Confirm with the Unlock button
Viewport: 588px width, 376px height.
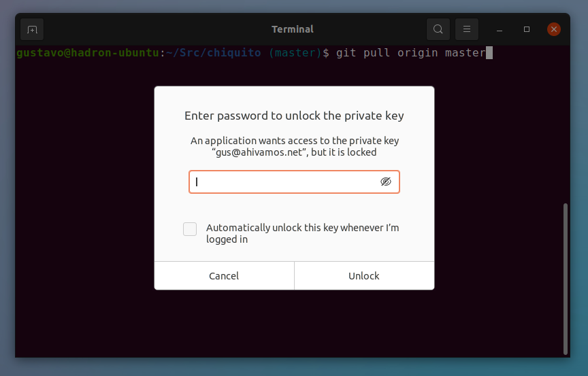pos(364,275)
